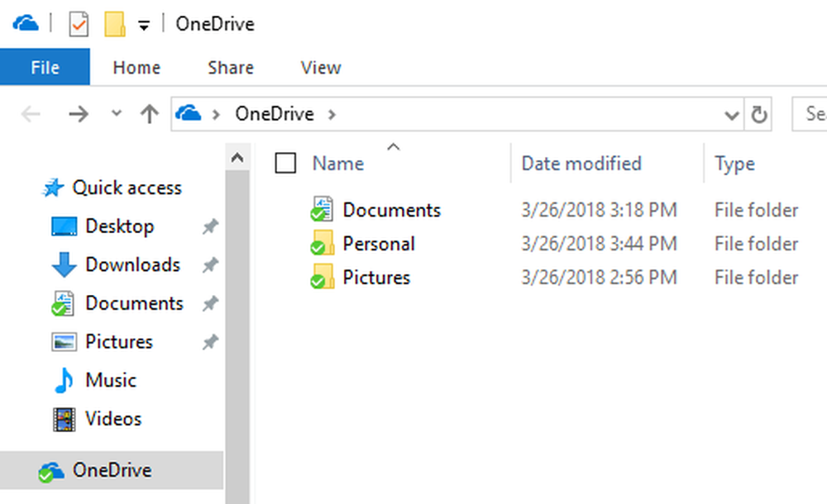The width and height of the screenshot is (827, 504).
Task: Unpin Desktop using its pin icon
Action: (210, 226)
